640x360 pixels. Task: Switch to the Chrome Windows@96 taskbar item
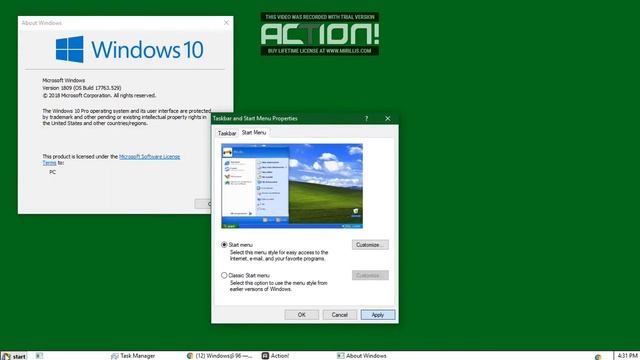(220, 356)
